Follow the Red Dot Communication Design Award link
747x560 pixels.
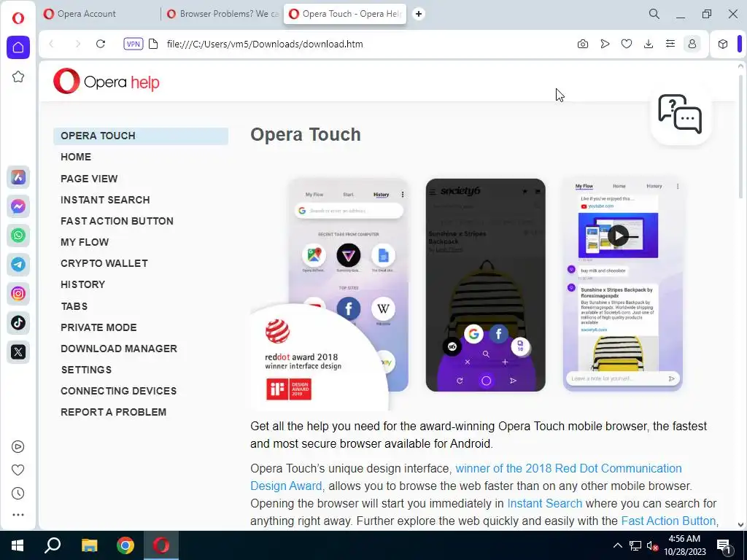(x=568, y=469)
